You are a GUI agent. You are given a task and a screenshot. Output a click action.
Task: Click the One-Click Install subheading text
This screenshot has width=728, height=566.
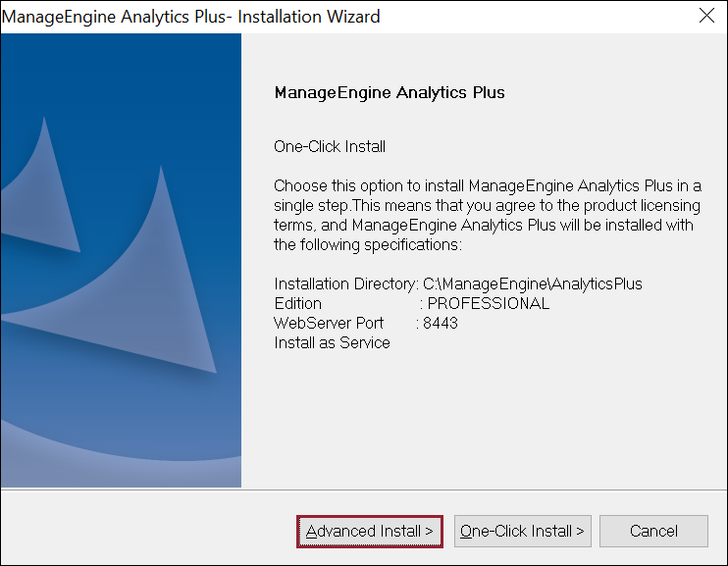(x=330, y=147)
